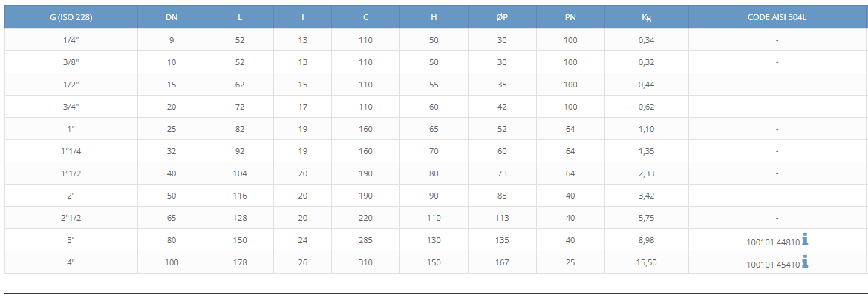Click the C column header

pyautogui.click(x=365, y=17)
